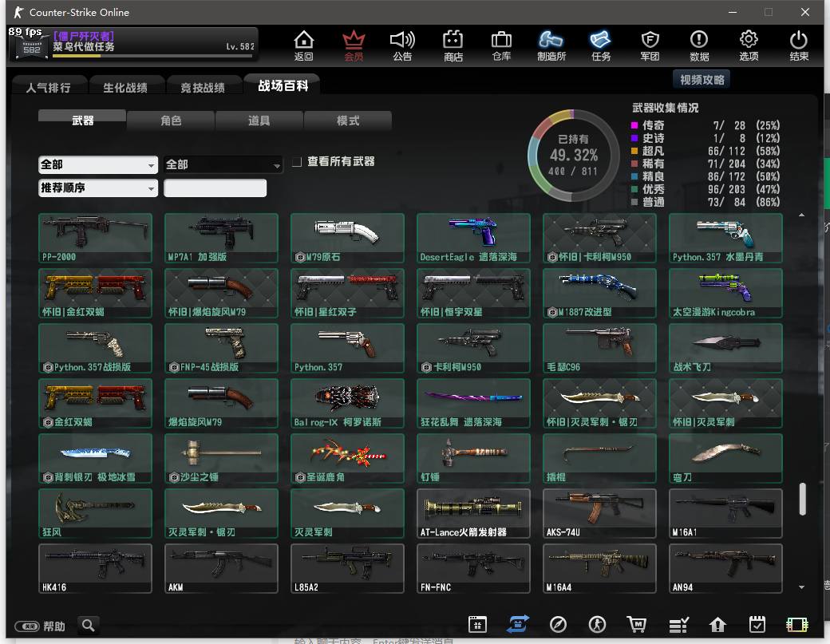Select the AT-Lance火箭发射器 weapon card
This screenshot has height=644, width=830.
[473, 513]
